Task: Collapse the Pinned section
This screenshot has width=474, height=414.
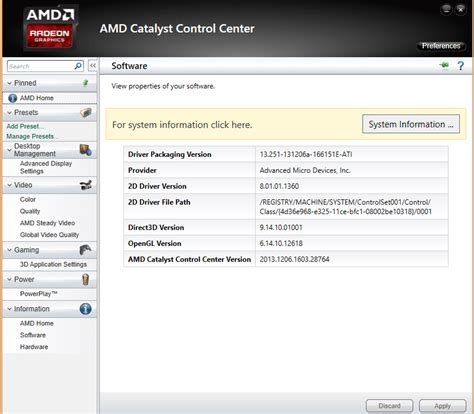Action: 9,83
